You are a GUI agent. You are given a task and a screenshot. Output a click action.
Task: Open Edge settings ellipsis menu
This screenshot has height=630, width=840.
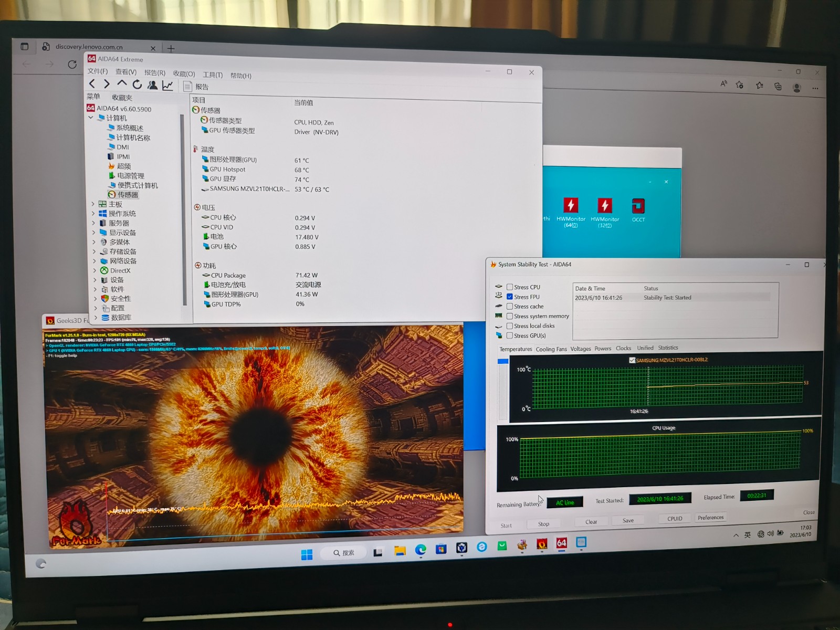[x=815, y=88]
